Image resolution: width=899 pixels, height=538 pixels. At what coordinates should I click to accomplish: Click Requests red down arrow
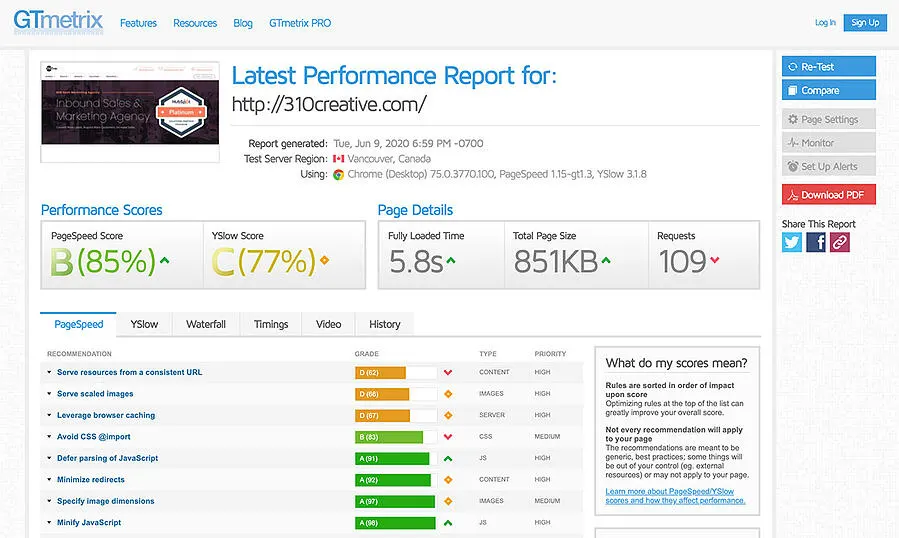point(714,260)
